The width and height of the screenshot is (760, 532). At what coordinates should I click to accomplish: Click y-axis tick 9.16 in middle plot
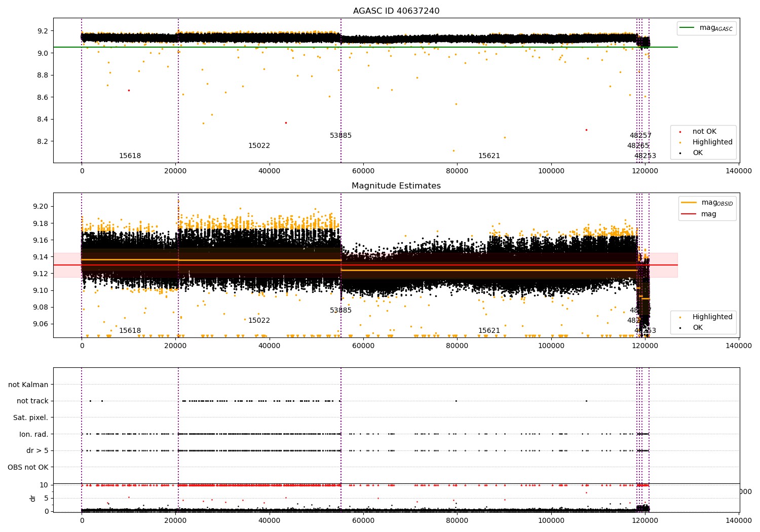(x=41, y=240)
